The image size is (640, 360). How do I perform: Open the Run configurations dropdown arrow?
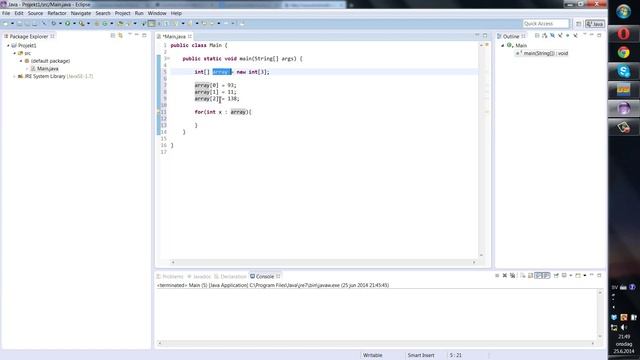pos(74,24)
